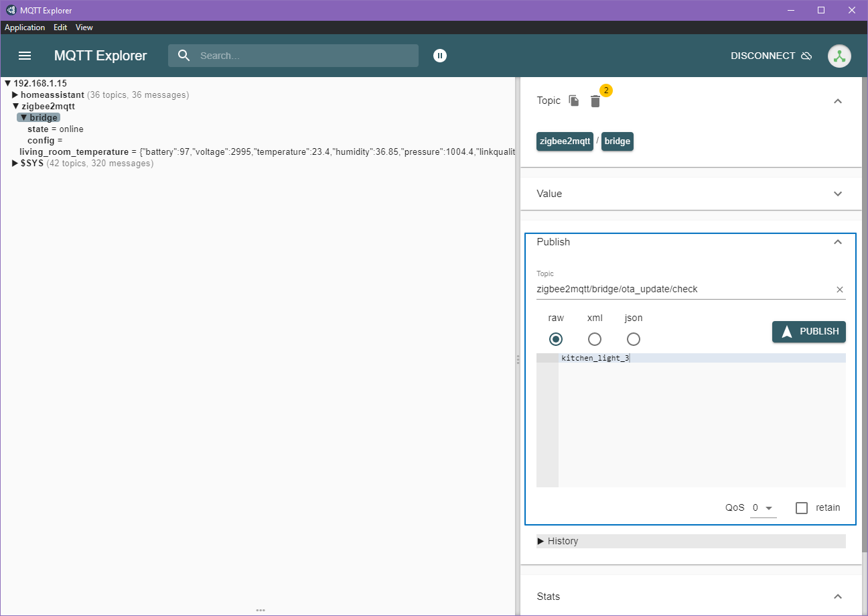Click the bottom horizontal resize handle
Image resolution: width=868 pixels, height=616 pixels.
(x=261, y=611)
